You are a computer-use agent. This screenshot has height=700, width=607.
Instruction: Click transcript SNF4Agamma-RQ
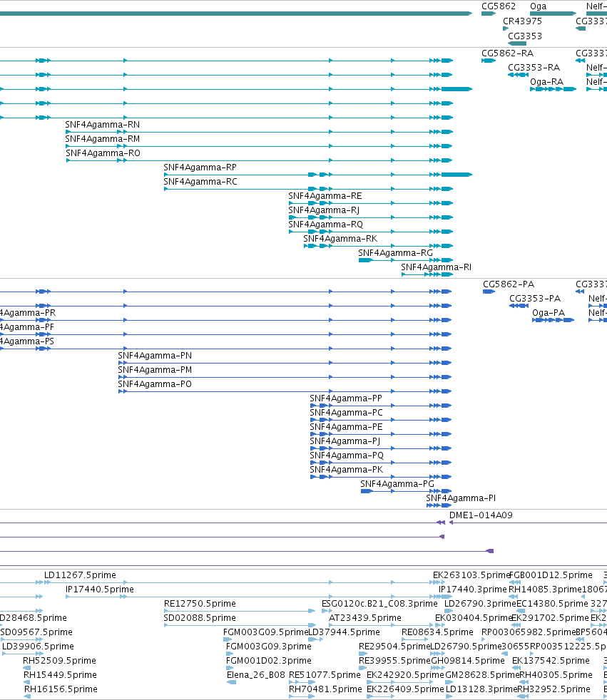[325, 225]
